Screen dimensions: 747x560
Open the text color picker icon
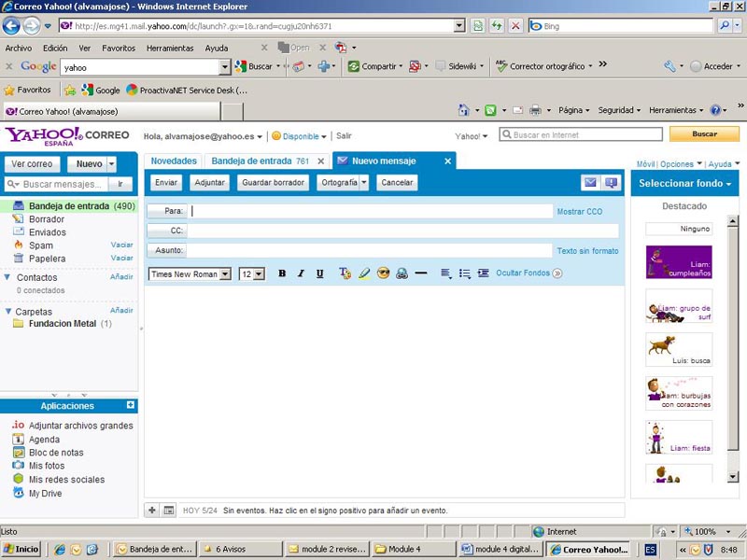tap(345, 273)
